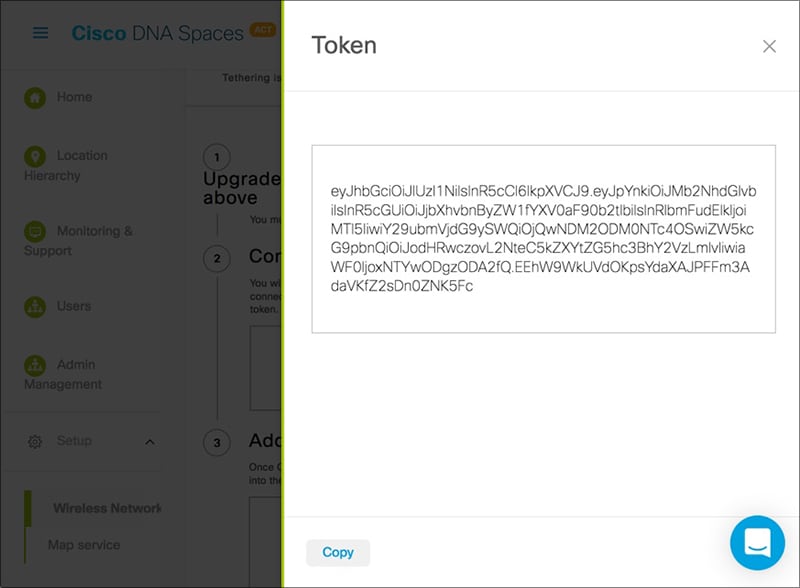Open the Monitoring & Support icon
800x588 pixels.
click(x=35, y=232)
